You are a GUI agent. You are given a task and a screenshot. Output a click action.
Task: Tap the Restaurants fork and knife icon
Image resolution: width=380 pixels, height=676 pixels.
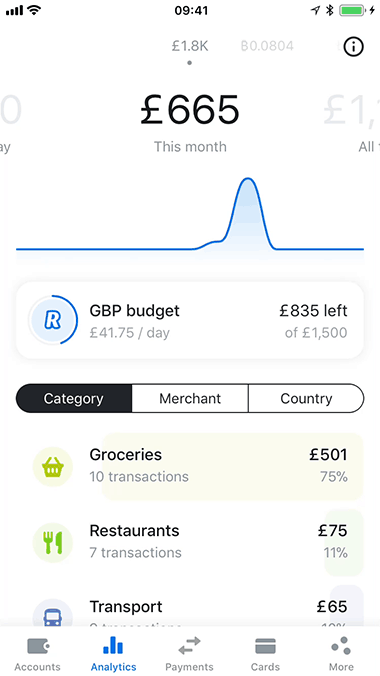click(53, 542)
